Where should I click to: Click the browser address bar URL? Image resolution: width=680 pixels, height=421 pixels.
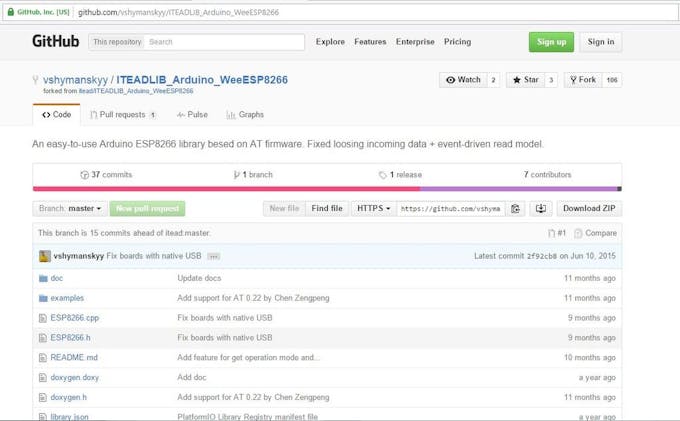point(178,12)
